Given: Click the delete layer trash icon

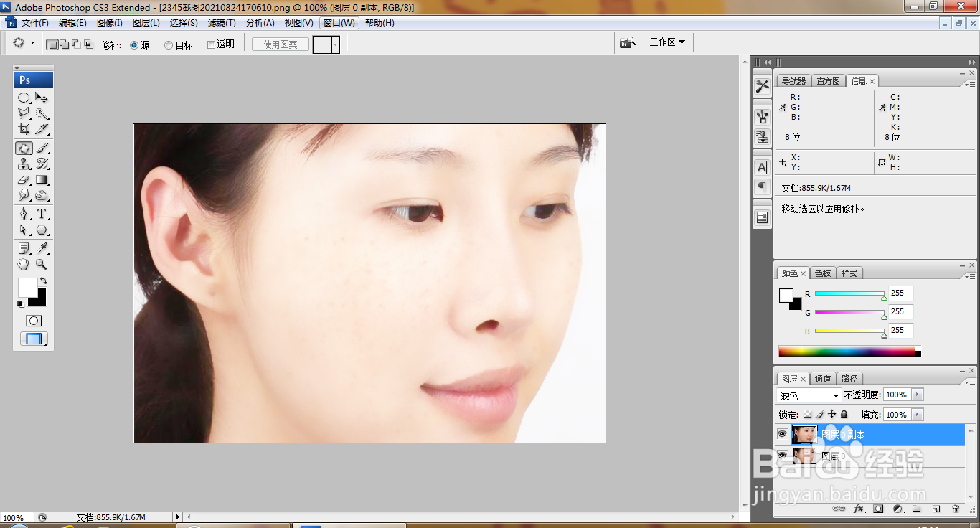Looking at the screenshot, I should (x=956, y=509).
